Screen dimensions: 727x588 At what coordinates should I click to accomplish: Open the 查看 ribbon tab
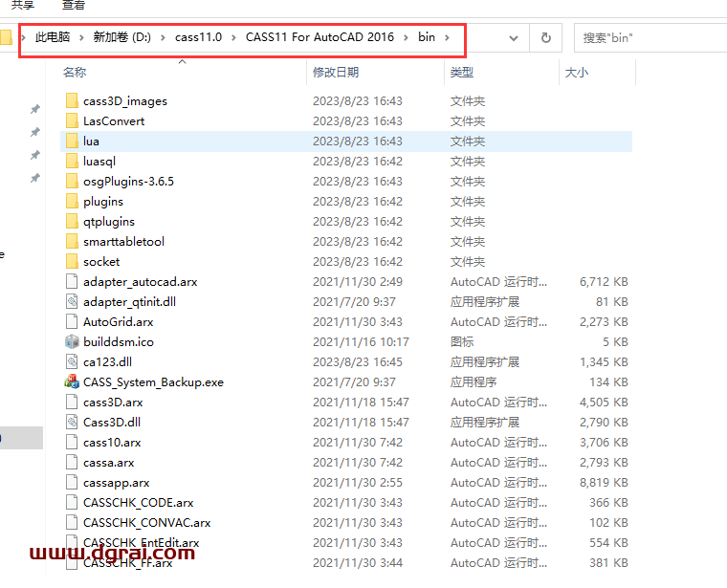point(74,5)
